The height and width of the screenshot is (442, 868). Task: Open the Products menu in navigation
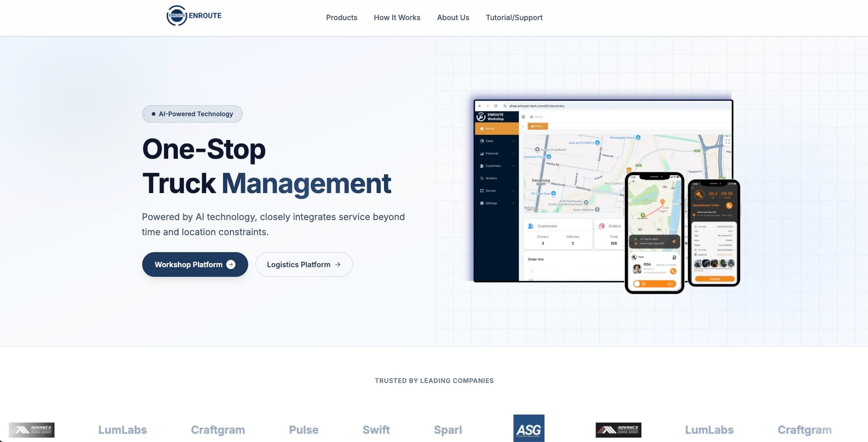[341, 17]
